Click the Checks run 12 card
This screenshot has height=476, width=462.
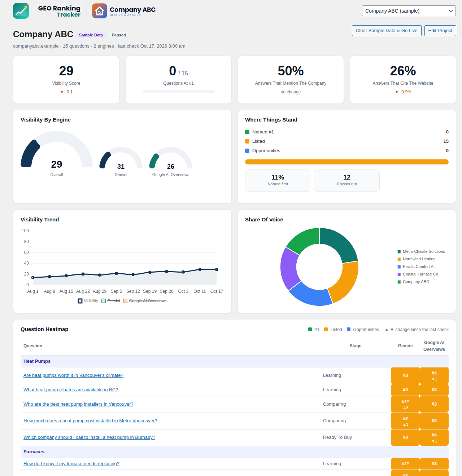(x=347, y=181)
